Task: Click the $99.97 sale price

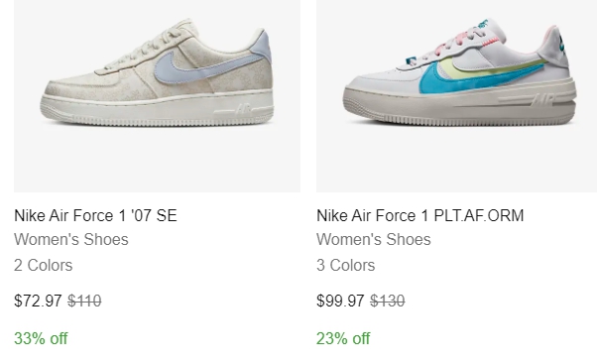Action: pyautogui.click(x=340, y=302)
